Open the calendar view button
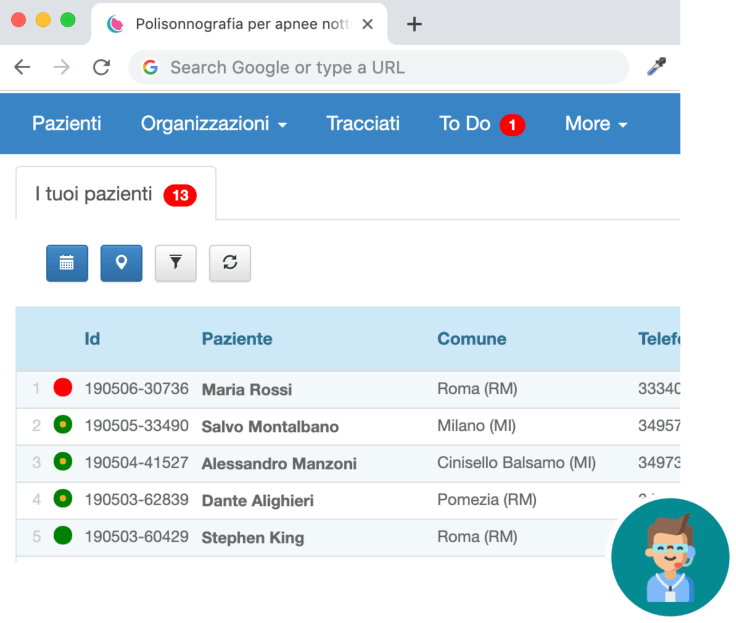736x623 pixels. point(67,263)
